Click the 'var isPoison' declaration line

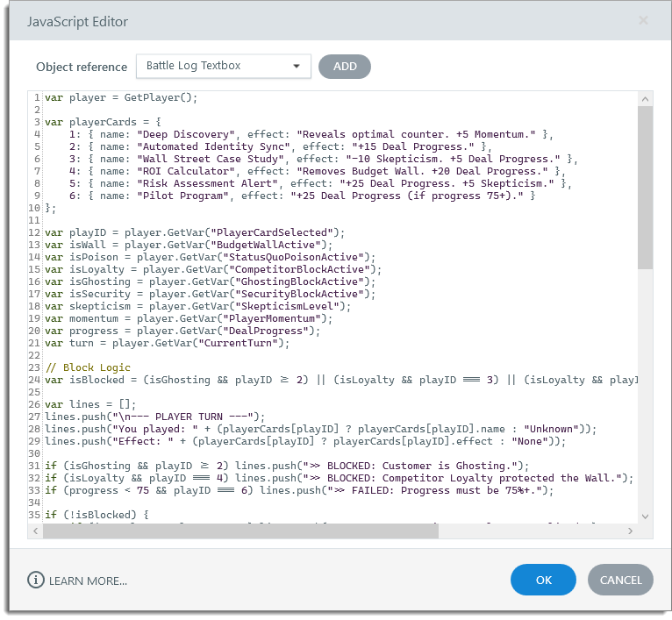pyautogui.click(x=210, y=257)
